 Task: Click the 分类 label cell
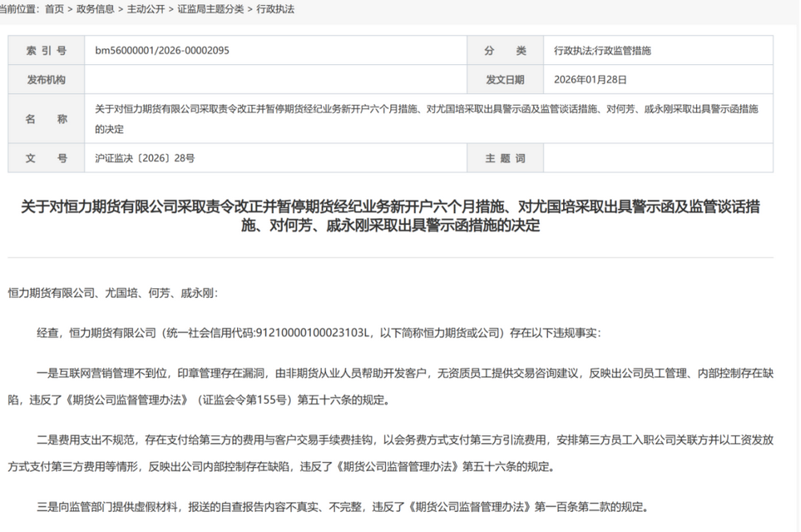tap(505, 50)
